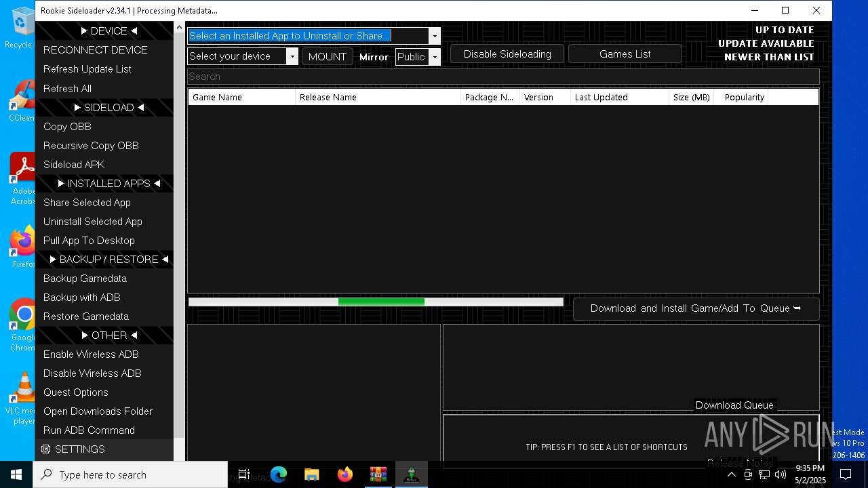Click Backup with ADB option

[x=104, y=298]
